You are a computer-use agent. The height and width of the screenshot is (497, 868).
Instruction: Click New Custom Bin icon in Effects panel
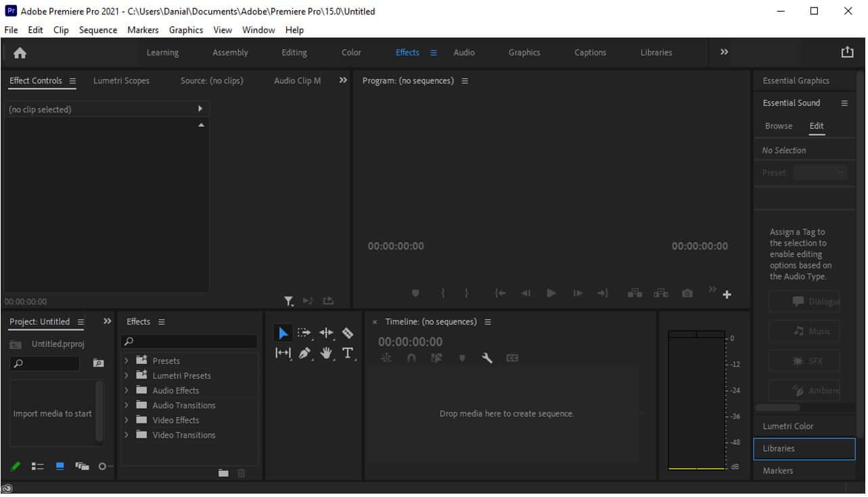[x=223, y=473]
